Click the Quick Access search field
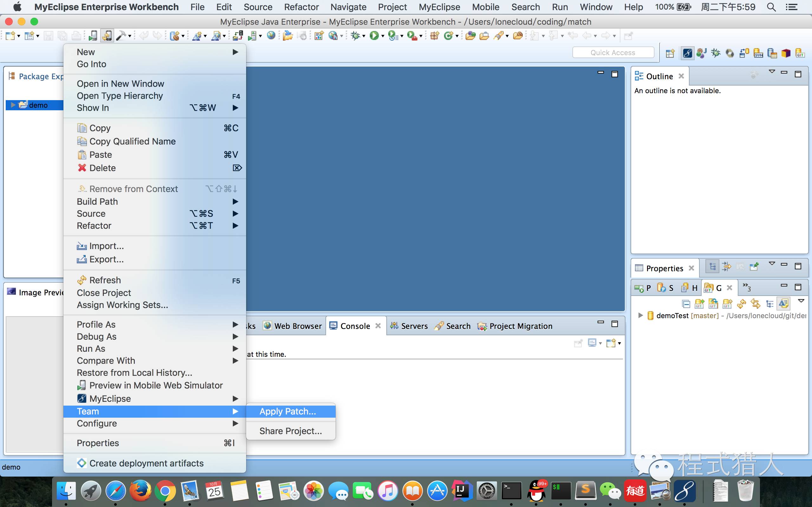The height and width of the screenshot is (507, 812). [x=613, y=53]
